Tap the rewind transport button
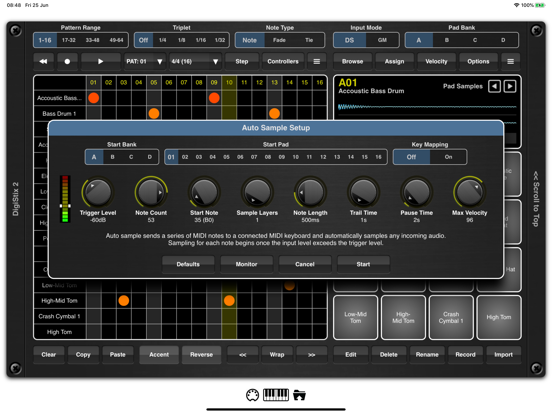The width and height of the screenshot is (552, 414). [x=44, y=61]
